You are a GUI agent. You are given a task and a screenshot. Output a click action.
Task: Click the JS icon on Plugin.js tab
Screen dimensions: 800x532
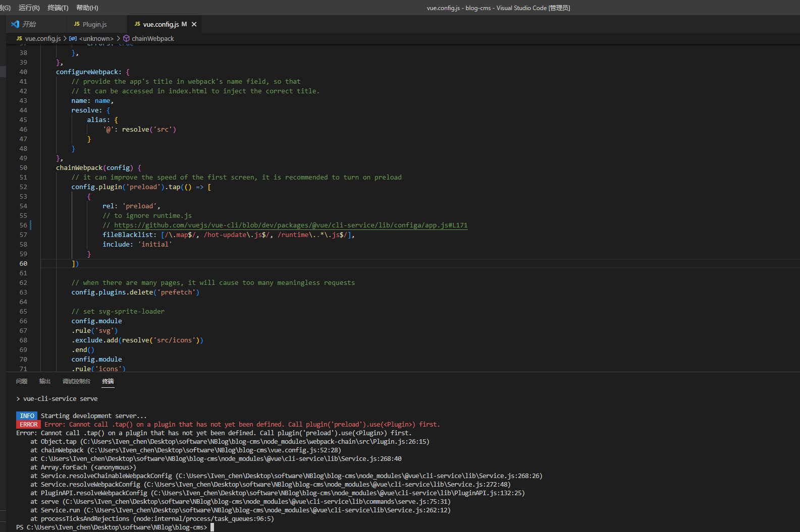(x=77, y=24)
